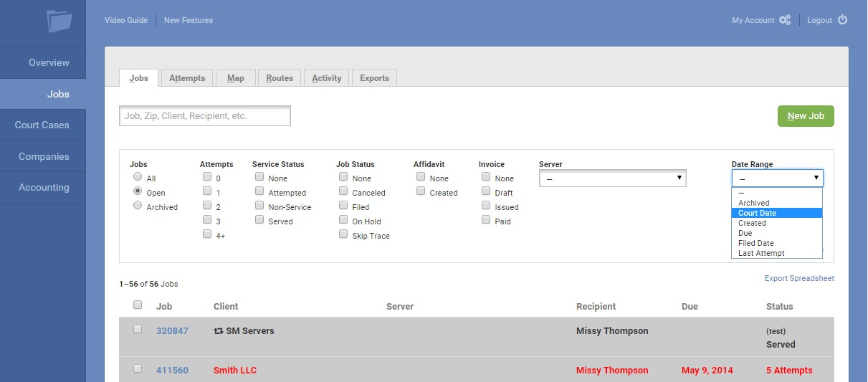Image resolution: width=868 pixels, height=382 pixels.
Task: Click the My Account gears icon
Action: pos(785,20)
